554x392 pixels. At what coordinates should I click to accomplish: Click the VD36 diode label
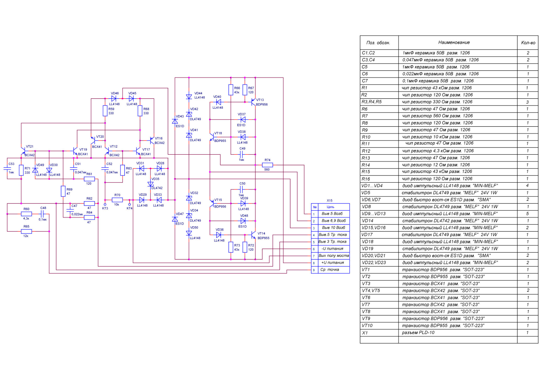tap(220, 230)
